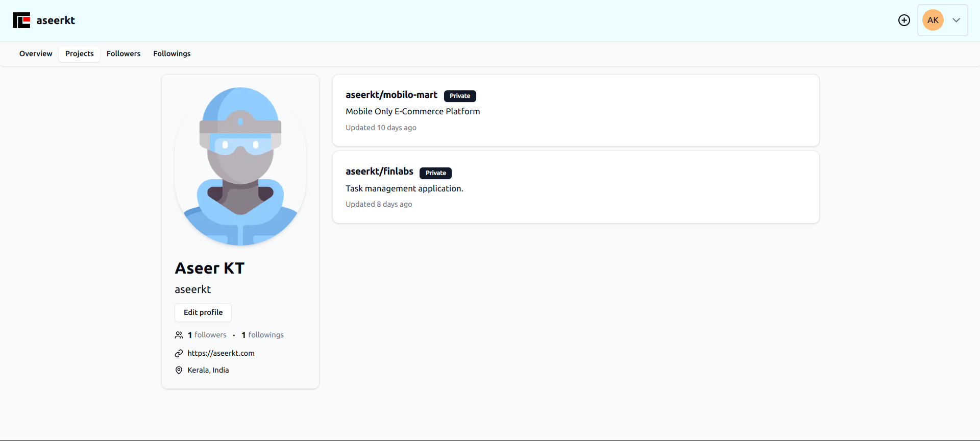Switch to the Followers tab
980x441 pixels.
pyautogui.click(x=124, y=54)
